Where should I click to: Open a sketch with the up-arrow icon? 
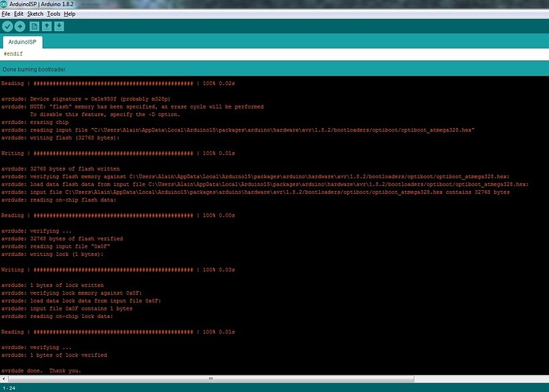click(x=47, y=26)
